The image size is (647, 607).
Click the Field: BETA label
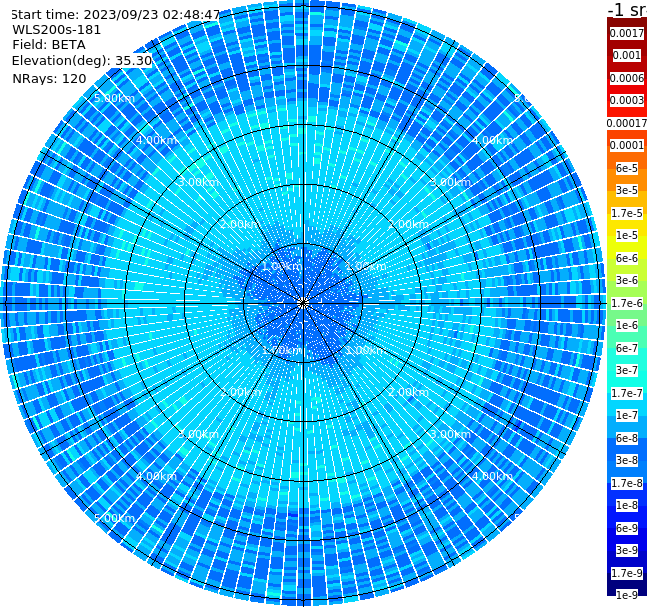pos(49,45)
